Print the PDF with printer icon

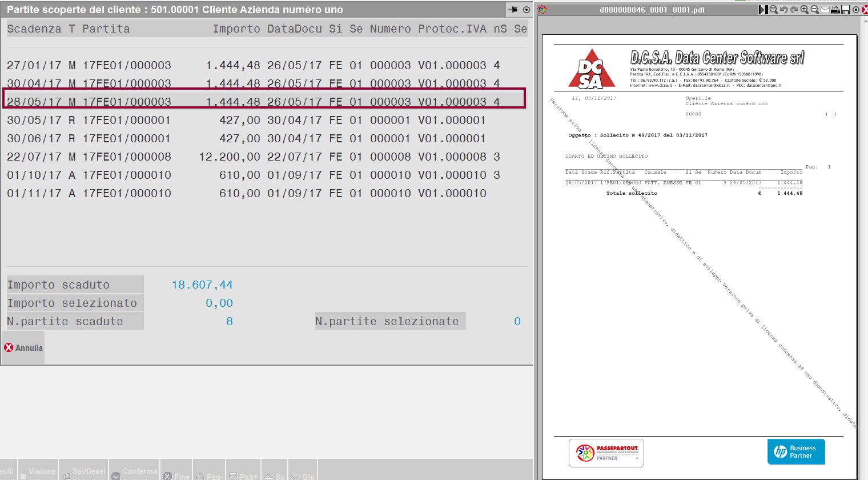[835, 10]
